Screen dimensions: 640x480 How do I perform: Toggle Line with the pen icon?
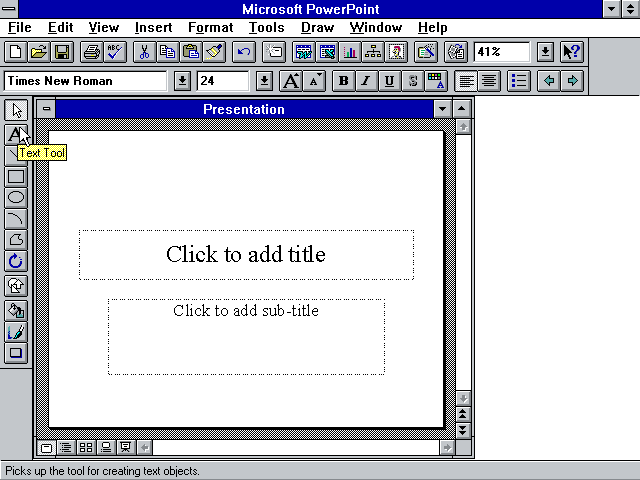coord(16,332)
